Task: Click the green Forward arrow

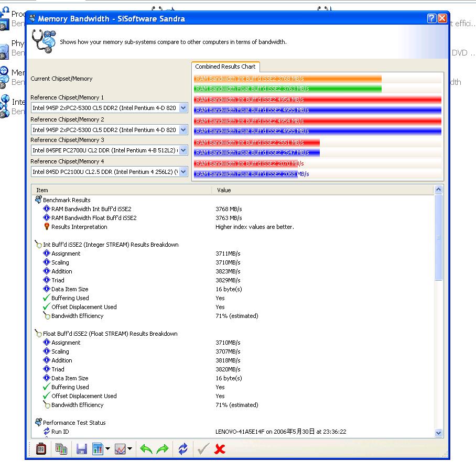Action: (x=163, y=449)
